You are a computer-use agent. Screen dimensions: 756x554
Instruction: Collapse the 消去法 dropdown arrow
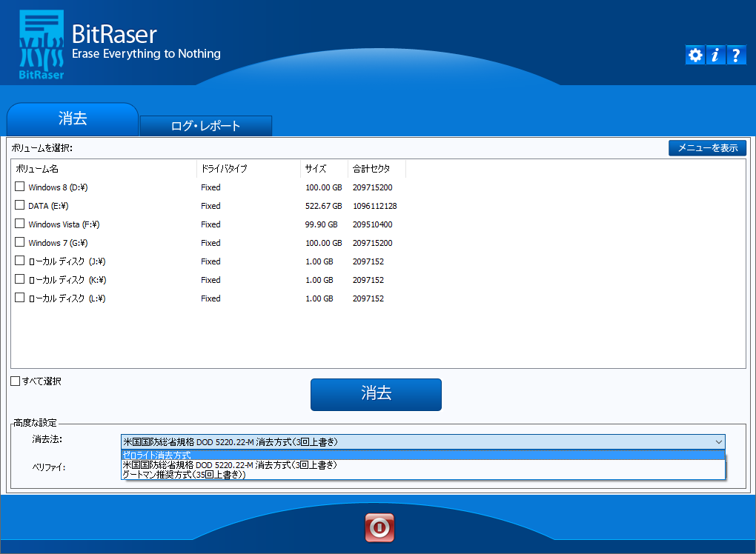coord(718,441)
